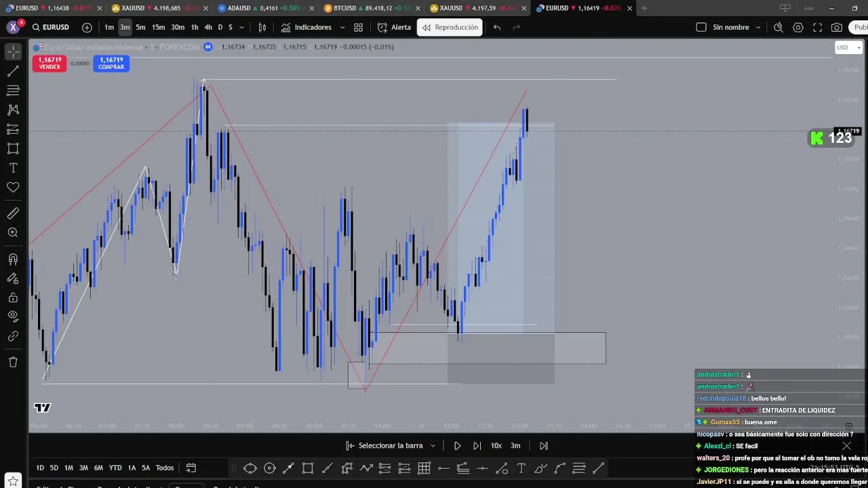Select the 15m timeframe
This screenshot has height=488, width=868.
(x=158, y=27)
